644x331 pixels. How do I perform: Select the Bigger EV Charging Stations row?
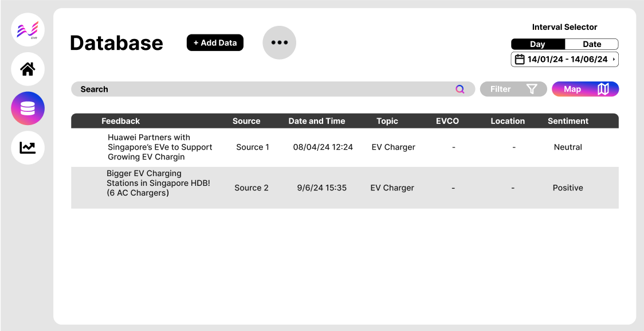(158, 183)
